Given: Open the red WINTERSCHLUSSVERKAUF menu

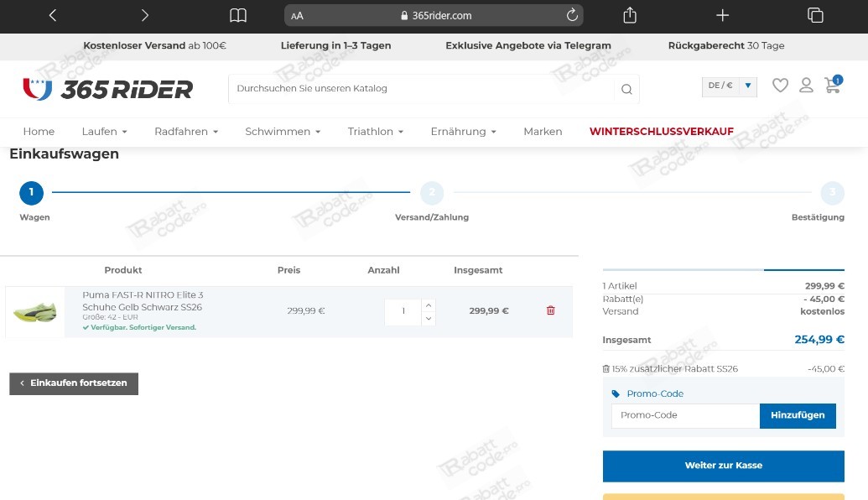Looking at the screenshot, I should tap(662, 132).
